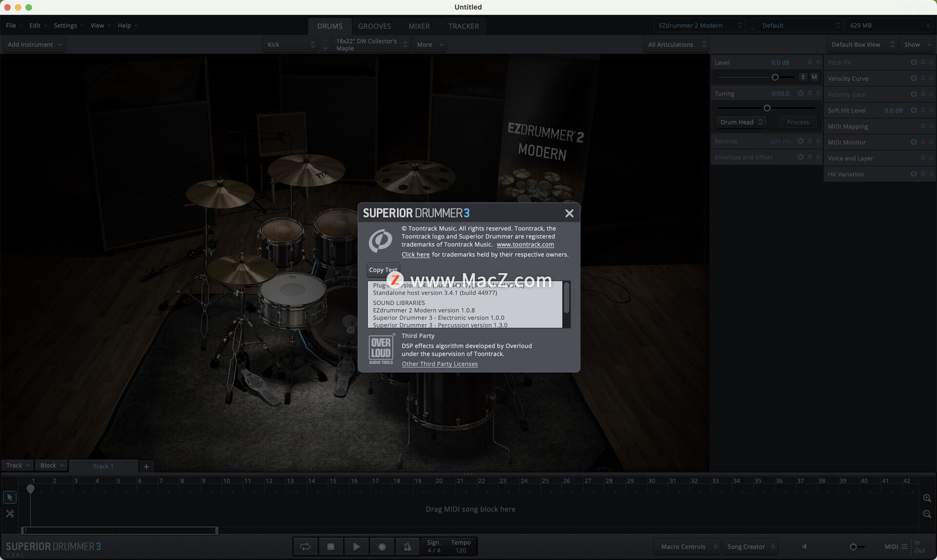The height and width of the screenshot is (560, 937).
Task: Open the Default Box View dropdown
Action: 862,44
